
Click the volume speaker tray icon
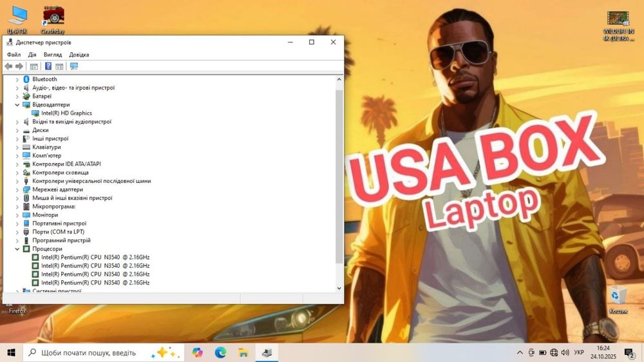point(565,352)
